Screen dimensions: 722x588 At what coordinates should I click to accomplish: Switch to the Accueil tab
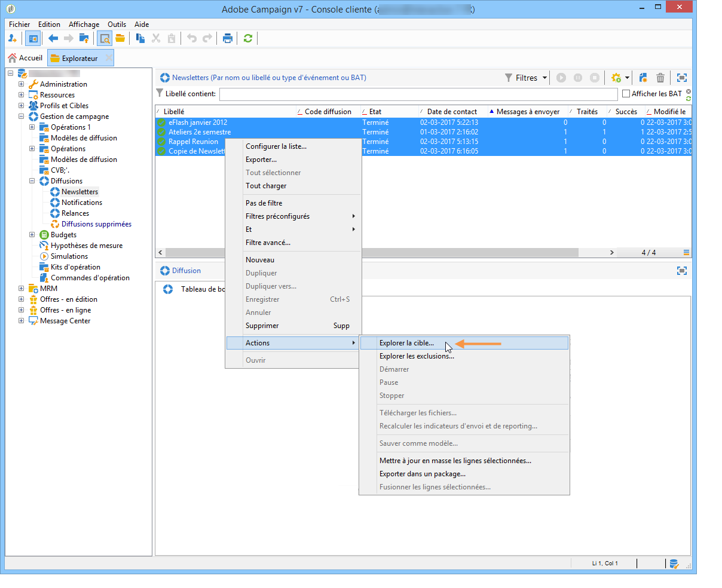[25, 58]
